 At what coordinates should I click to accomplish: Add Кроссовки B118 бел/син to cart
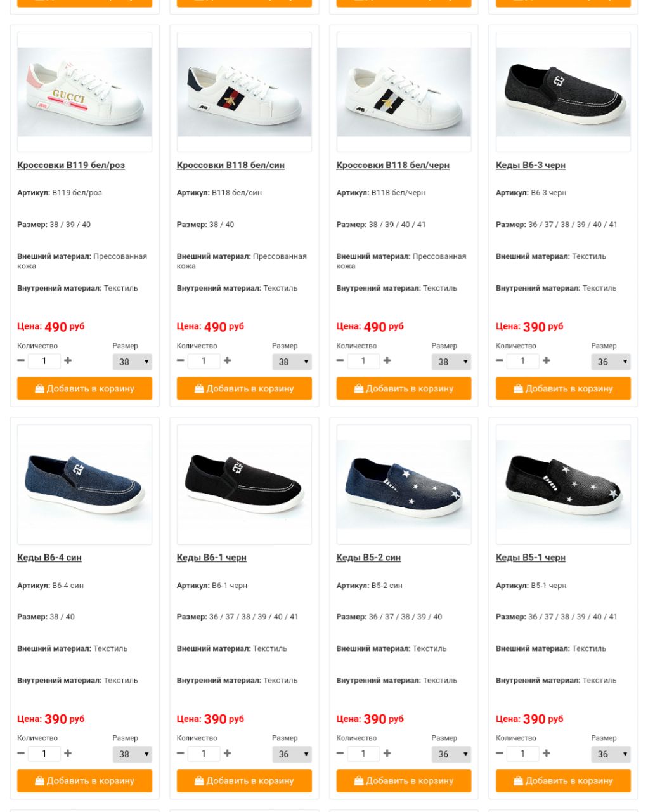pos(244,388)
